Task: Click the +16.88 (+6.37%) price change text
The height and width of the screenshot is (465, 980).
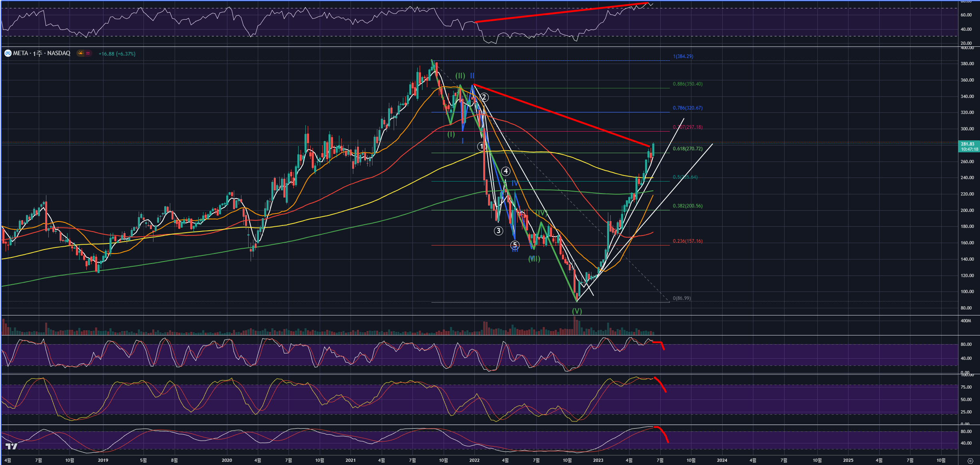Action: tap(117, 54)
